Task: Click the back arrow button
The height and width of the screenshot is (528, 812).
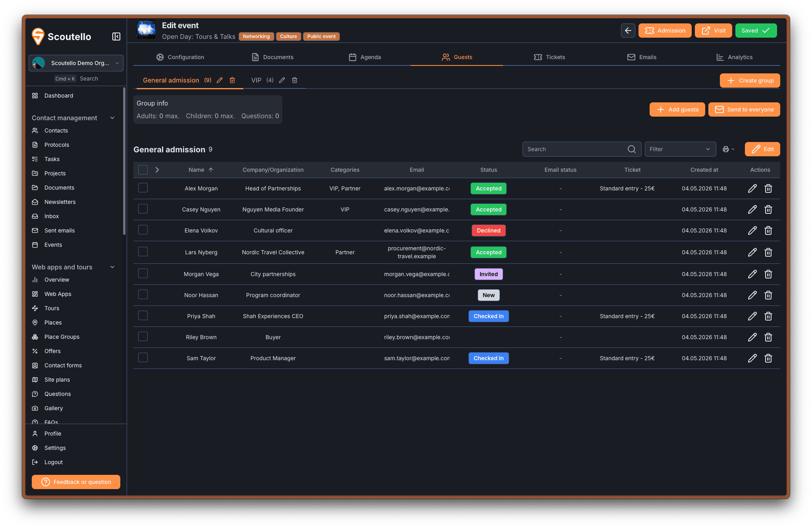Action: [x=628, y=31]
